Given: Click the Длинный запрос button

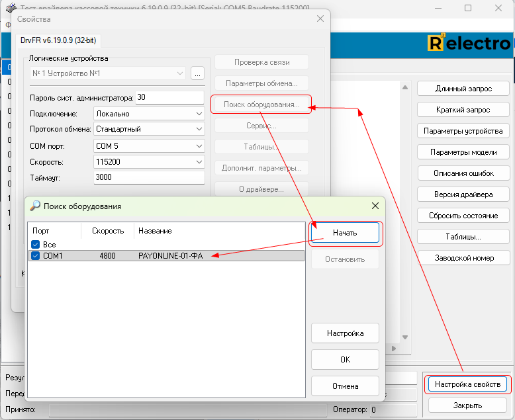Looking at the screenshot, I should 463,89.
